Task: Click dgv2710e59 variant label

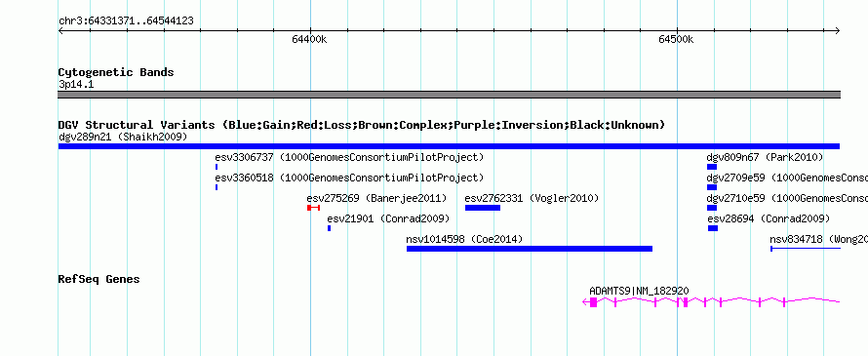Action: (787, 198)
